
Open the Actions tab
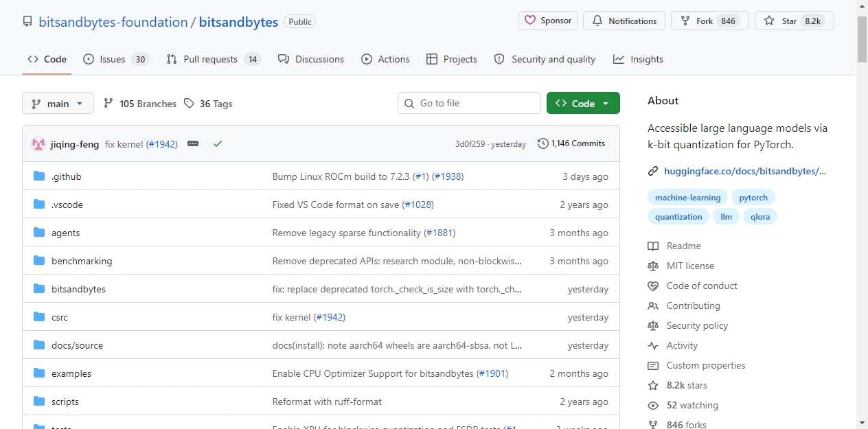pos(385,59)
